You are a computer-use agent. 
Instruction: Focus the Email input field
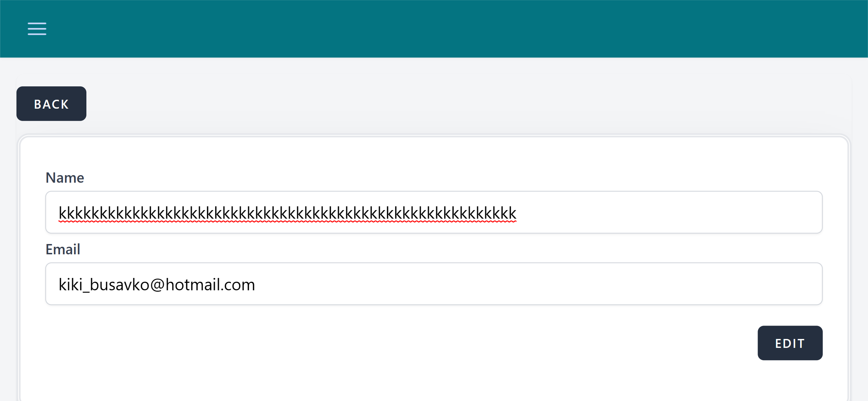433,284
